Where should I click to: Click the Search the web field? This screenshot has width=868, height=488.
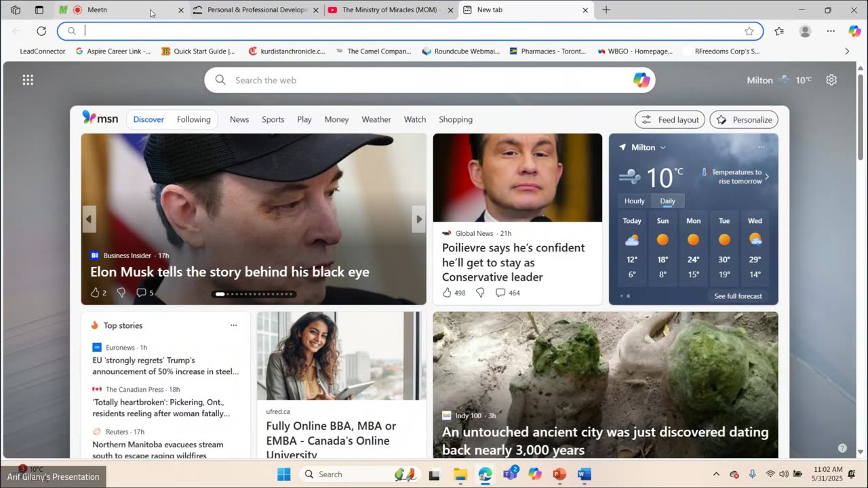pos(430,80)
